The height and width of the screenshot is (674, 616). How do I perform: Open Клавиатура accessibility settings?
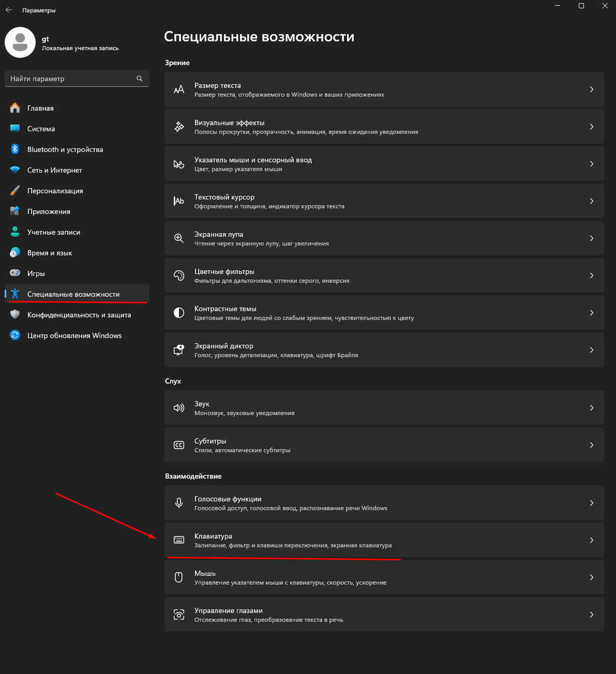pos(384,540)
